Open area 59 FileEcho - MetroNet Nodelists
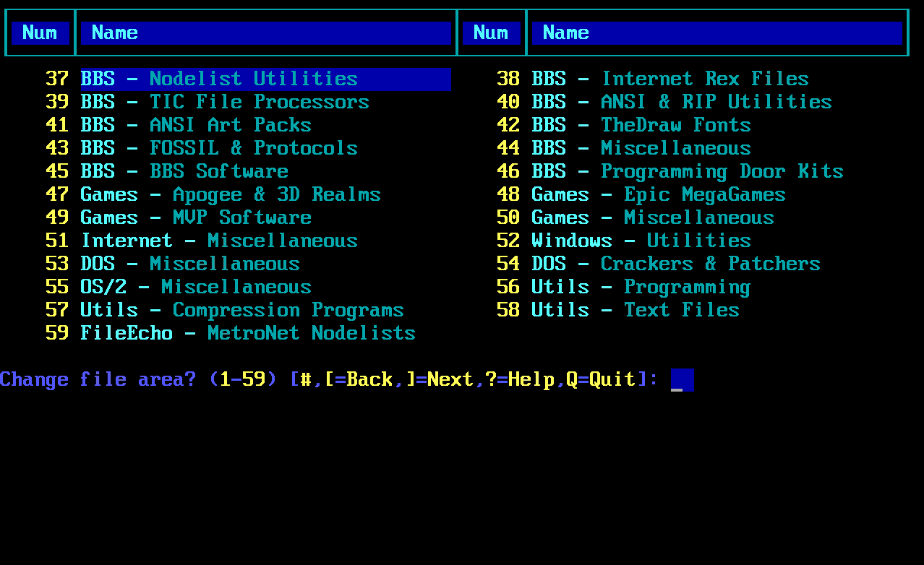Image resolution: width=924 pixels, height=565 pixels. click(231, 333)
